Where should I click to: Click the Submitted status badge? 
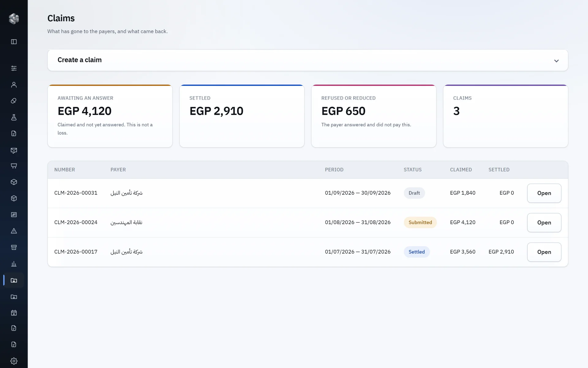coord(420,222)
